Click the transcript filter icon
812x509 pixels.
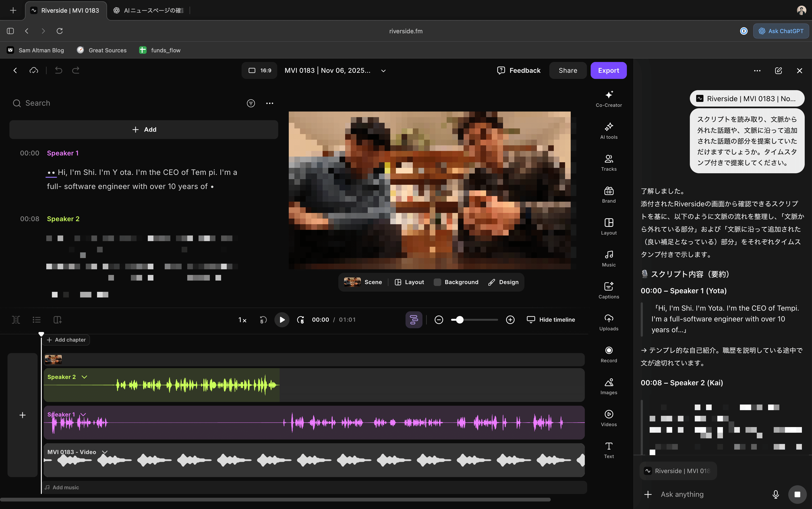pos(250,103)
